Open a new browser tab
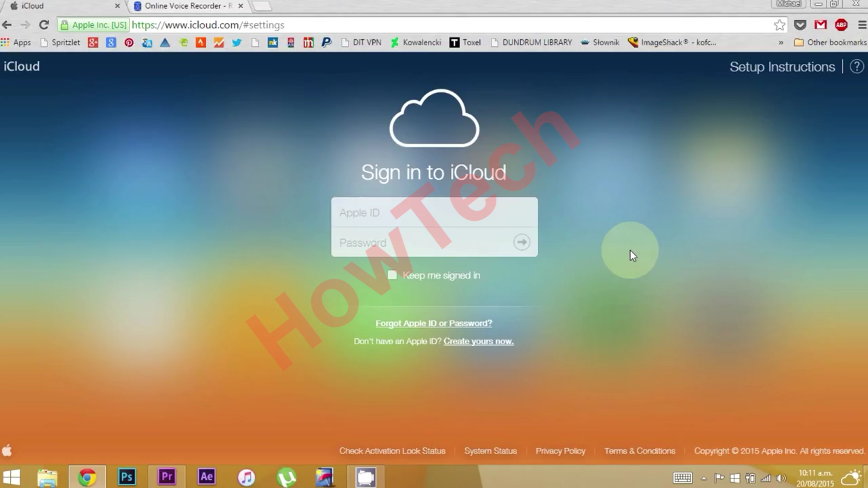 (x=261, y=6)
